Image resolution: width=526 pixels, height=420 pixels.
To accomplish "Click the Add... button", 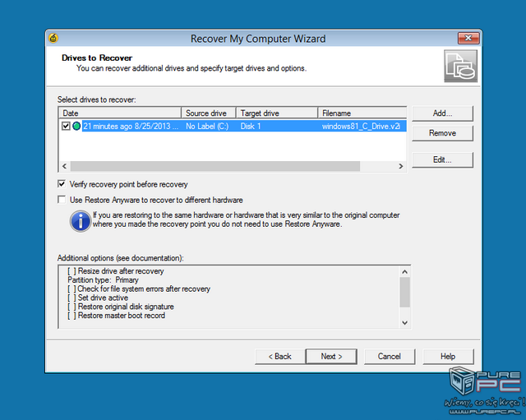I will click(x=442, y=113).
